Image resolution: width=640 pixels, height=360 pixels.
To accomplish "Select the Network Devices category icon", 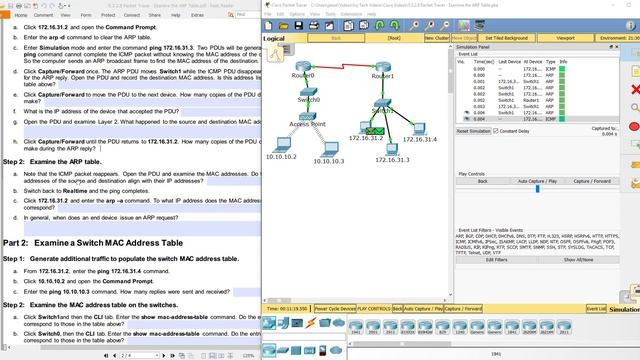I will [269, 323].
